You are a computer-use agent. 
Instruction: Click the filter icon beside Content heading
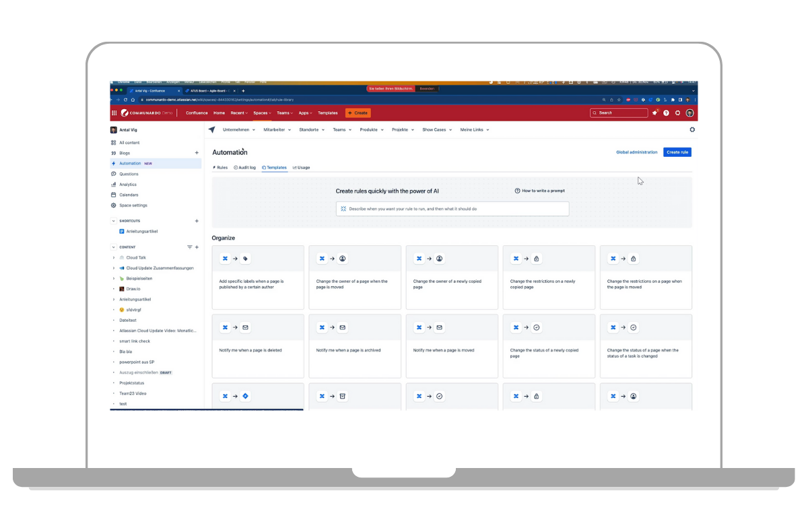(x=189, y=247)
